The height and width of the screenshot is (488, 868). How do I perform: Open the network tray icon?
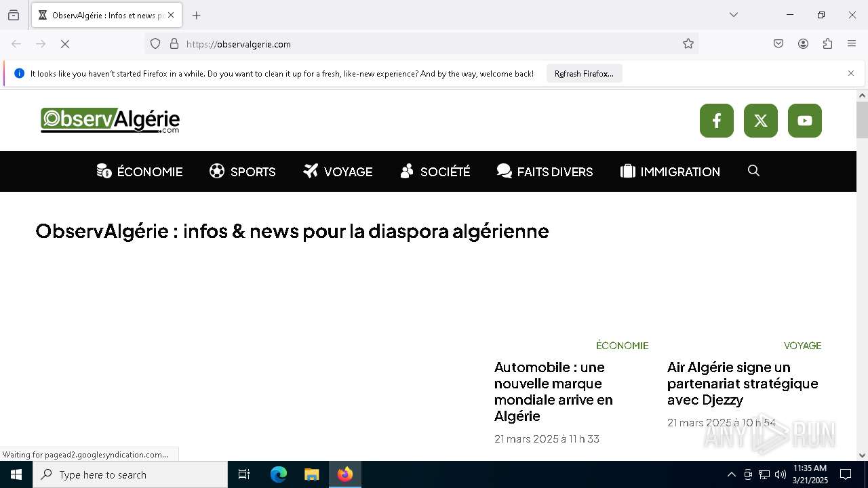pos(764,474)
